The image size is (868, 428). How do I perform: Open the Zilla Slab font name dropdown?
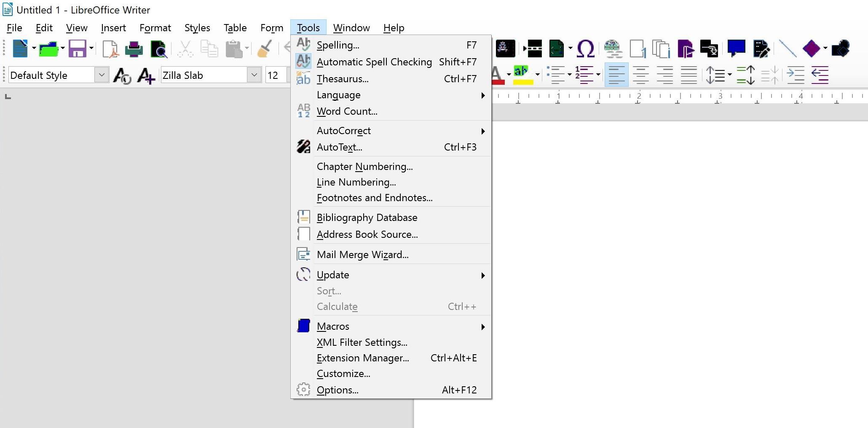[x=254, y=75]
